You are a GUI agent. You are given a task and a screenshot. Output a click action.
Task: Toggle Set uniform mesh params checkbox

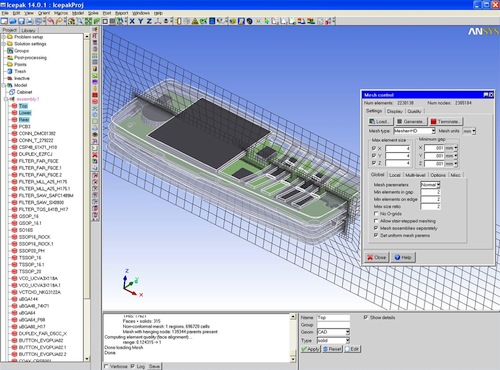pyautogui.click(x=376, y=235)
